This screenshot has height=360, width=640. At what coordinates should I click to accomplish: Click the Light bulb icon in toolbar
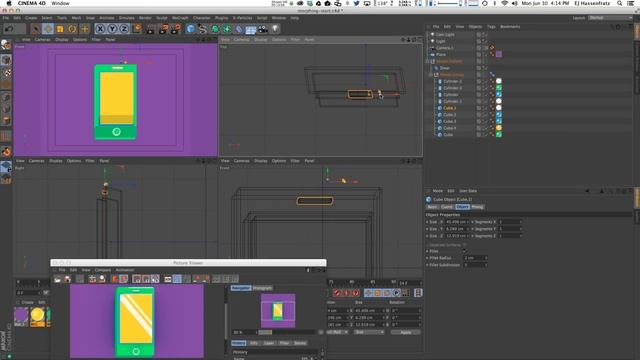[276, 29]
